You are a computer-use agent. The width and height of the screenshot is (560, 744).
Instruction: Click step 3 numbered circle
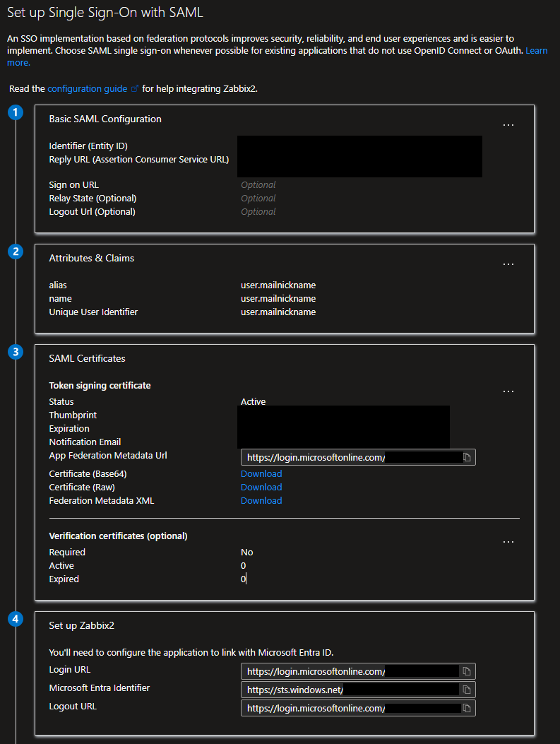tap(16, 352)
